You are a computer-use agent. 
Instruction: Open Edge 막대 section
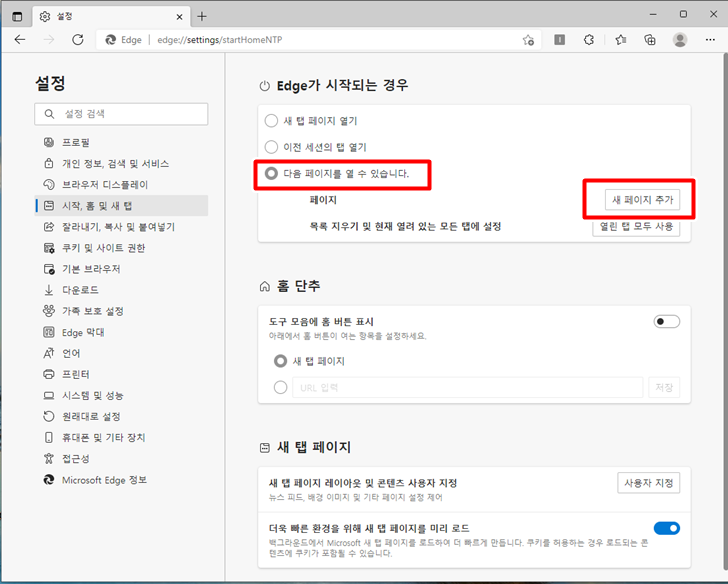[x=122, y=332]
